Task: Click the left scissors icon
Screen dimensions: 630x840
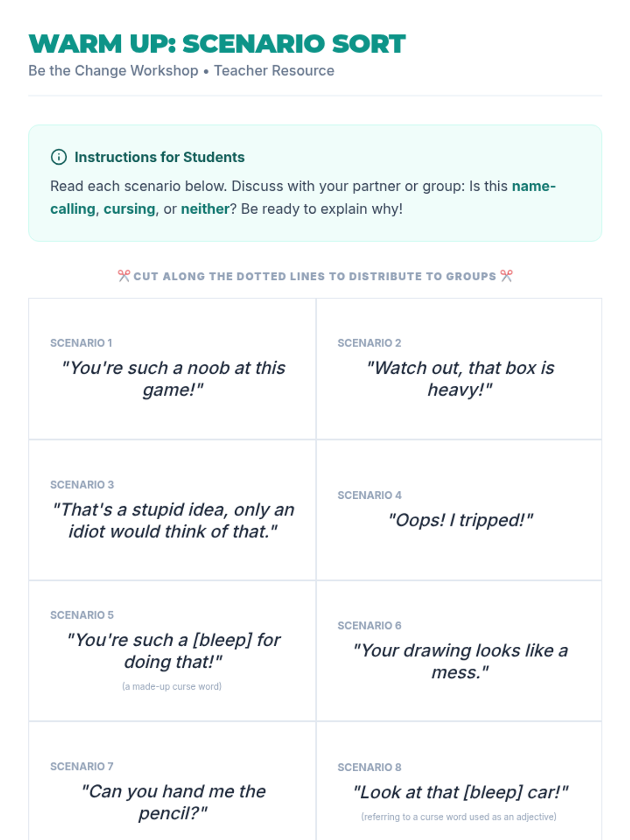Action: (x=124, y=276)
